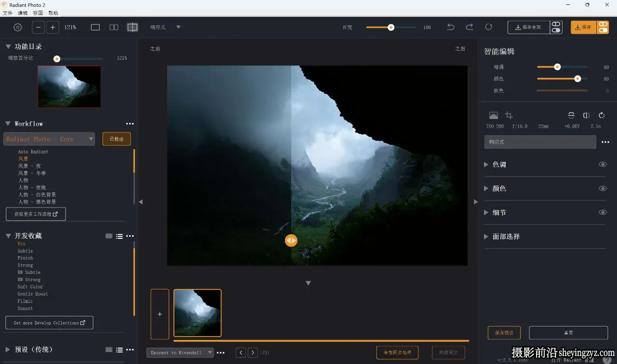Open the 响应式 dropdown in top toolbar
The height and width of the screenshot is (364, 617).
point(165,27)
